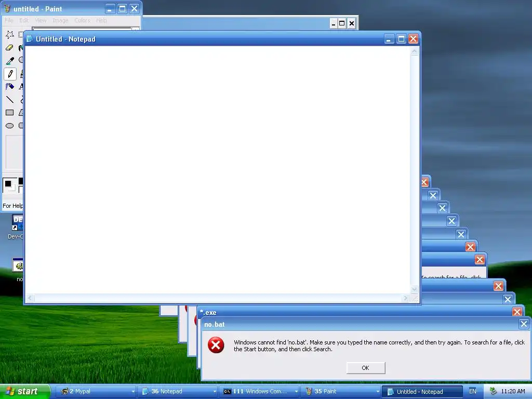The image size is (532, 399).
Task: Click the 'For Help' Paint status bar text
Action: tap(13, 206)
